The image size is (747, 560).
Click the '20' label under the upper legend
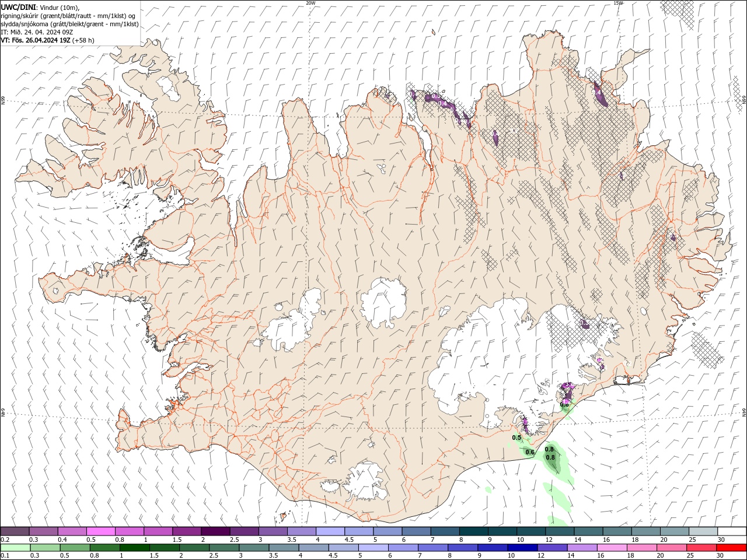pyautogui.click(x=665, y=540)
